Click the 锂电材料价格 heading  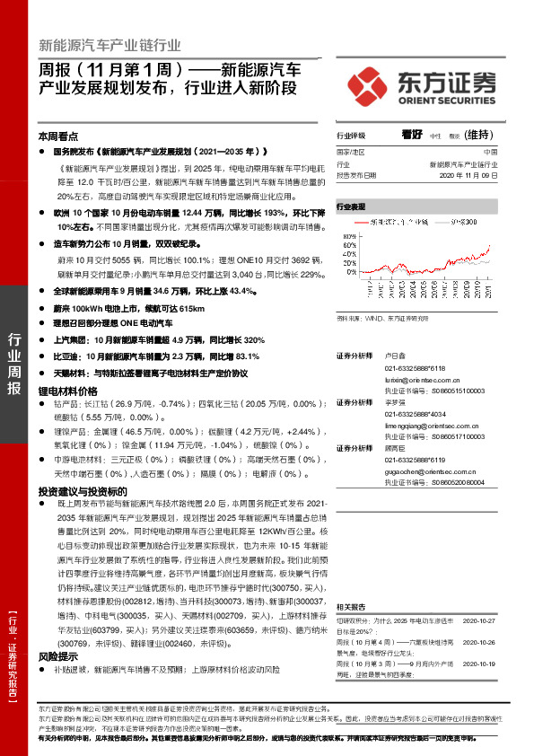68,391
